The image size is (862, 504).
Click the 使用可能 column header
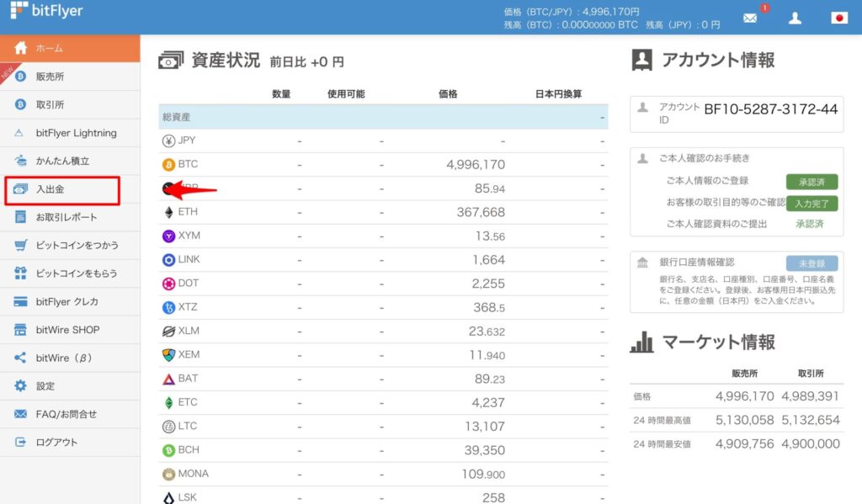(x=346, y=94)
